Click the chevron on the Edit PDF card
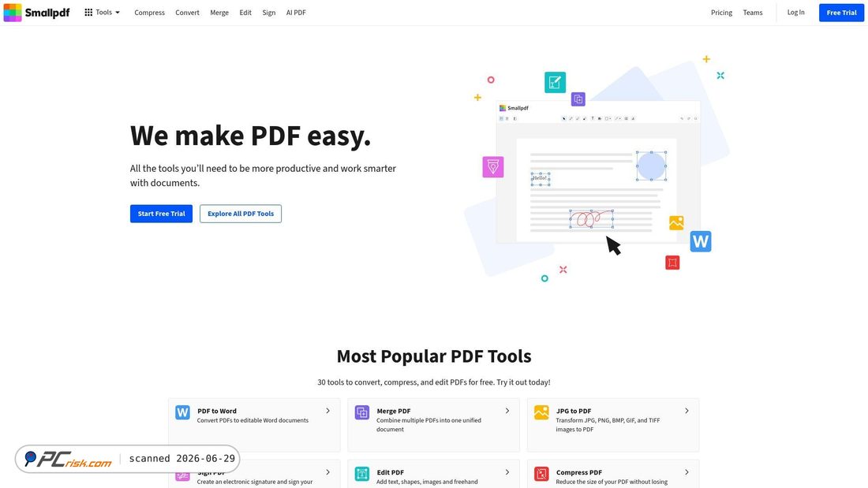868x488 pixels. (x=507, y=472)
